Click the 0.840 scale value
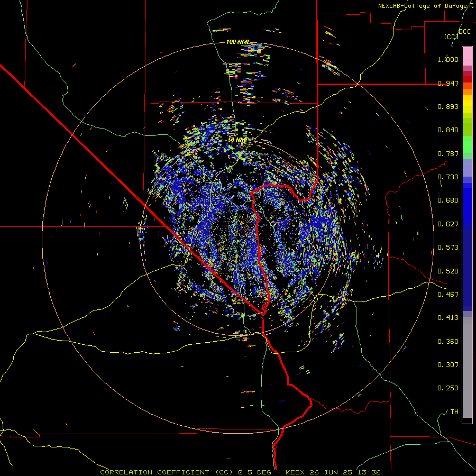This screenshot has width=476, height=476. [448, 130]
